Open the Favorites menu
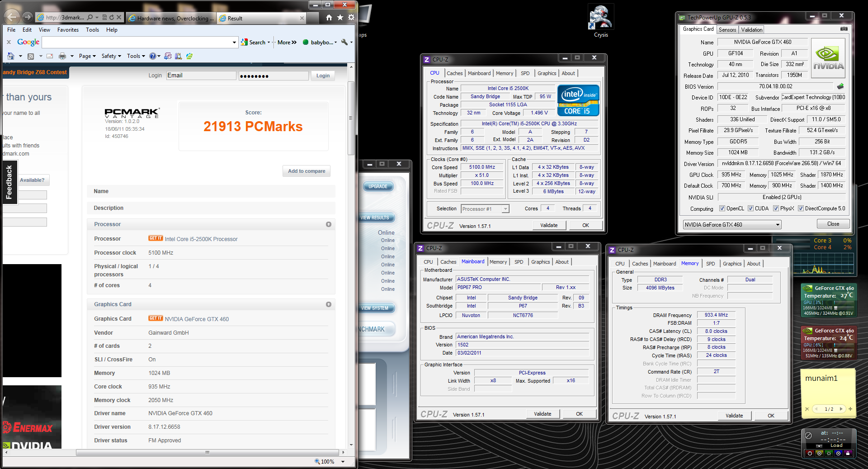This screenshot has width=868, height=469. (68, 30)
